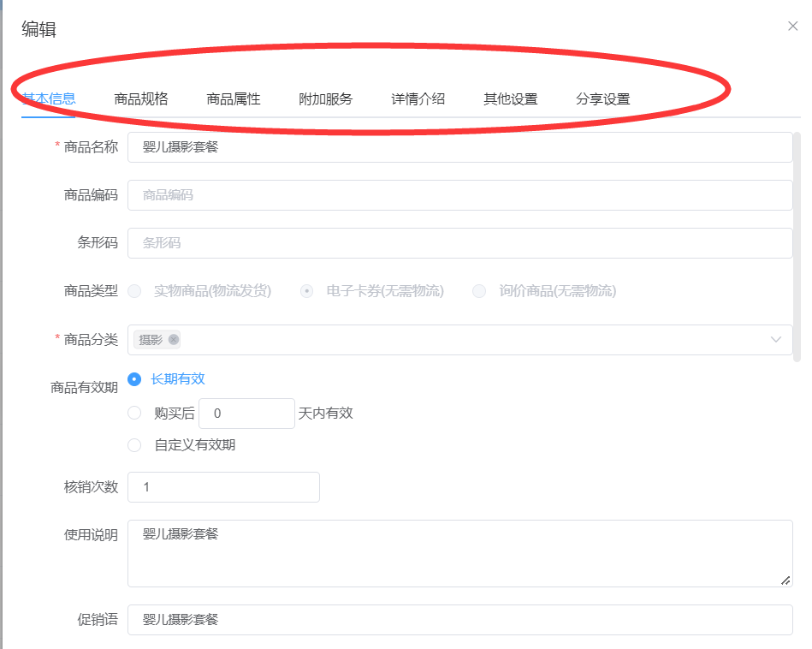Viewport: 812px width, 649px height.
Task: Open the 商品属性 tab
Action: point(233,98)
